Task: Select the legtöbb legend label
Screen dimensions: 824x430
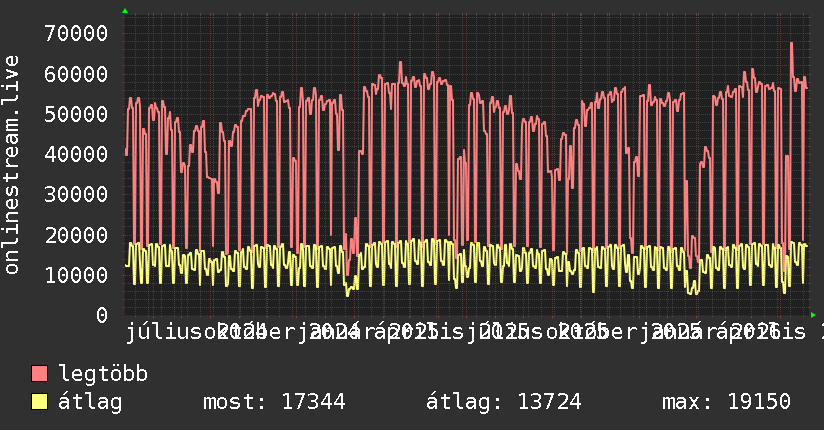Action: click(x=103, y=374)
